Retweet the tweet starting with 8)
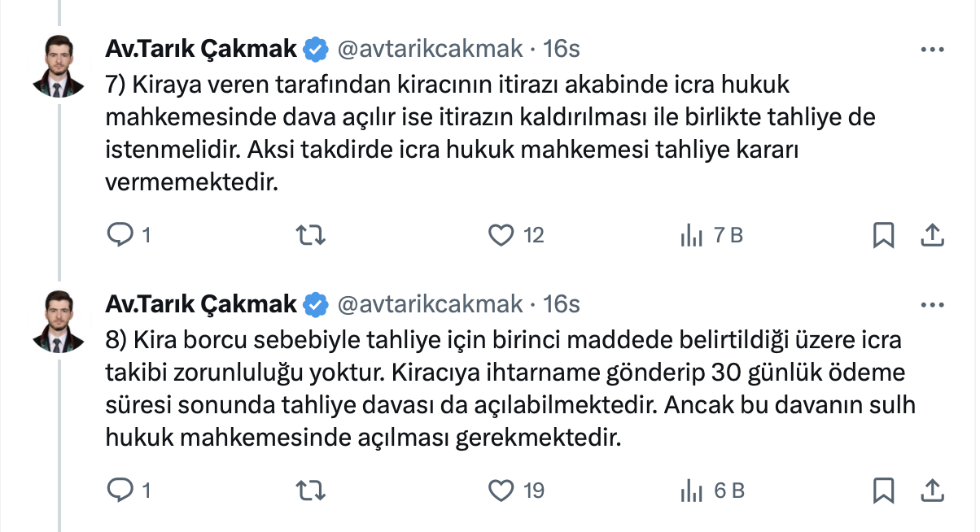Image resolution: width=980 pixels, height=532 pixels. point(310,490)
